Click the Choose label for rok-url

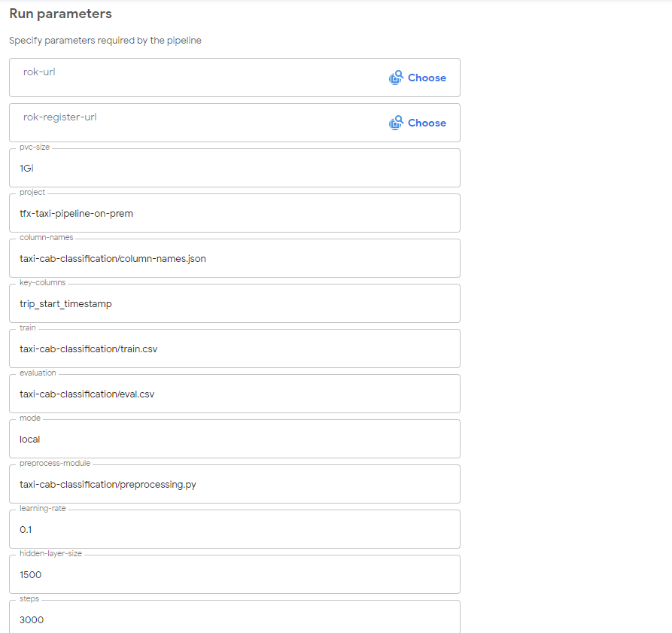pos(427,78)
